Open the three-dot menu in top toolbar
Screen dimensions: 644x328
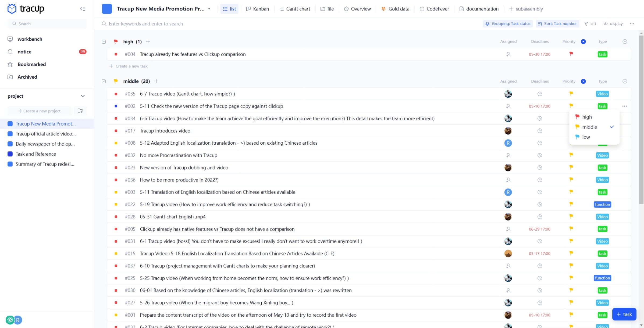pyautogui.click(x=632, y=24)
